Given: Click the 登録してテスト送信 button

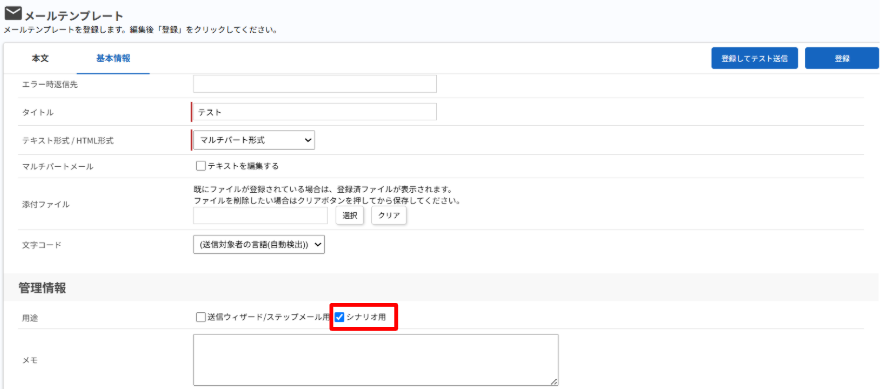Looking at the screenshot, I should point(754,58).
